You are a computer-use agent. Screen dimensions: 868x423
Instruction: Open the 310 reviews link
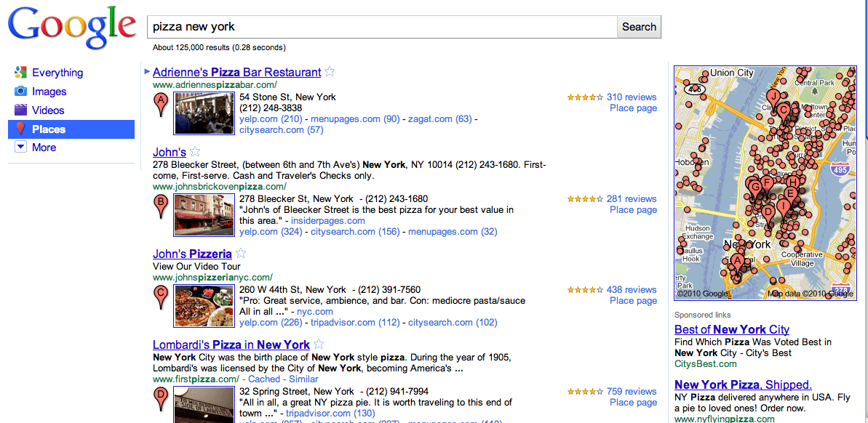[x=632, y=97]
